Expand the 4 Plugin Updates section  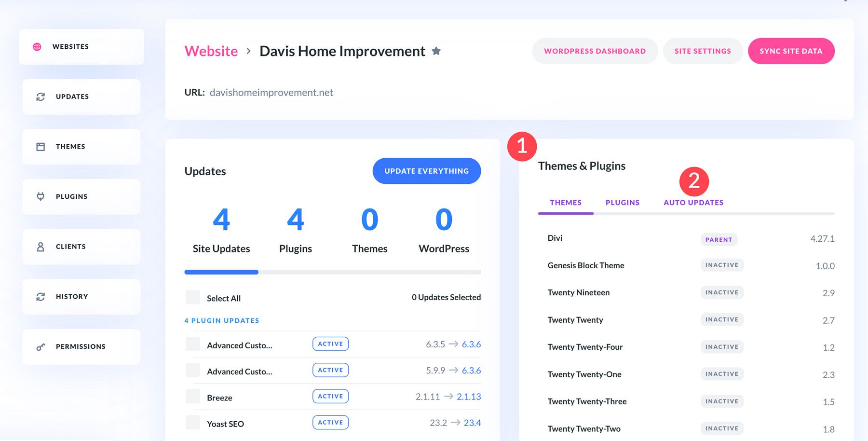click(221, 320)
